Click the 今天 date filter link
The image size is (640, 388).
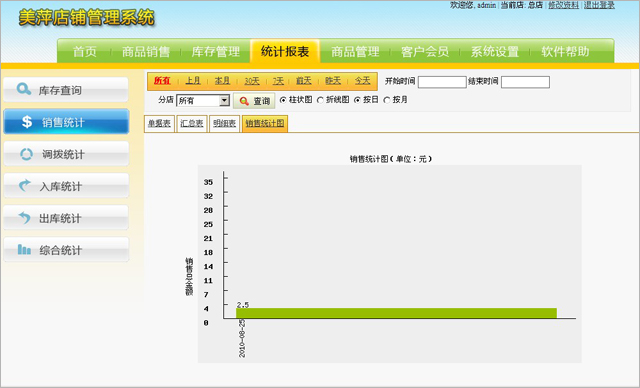click(x=362, y=81)
